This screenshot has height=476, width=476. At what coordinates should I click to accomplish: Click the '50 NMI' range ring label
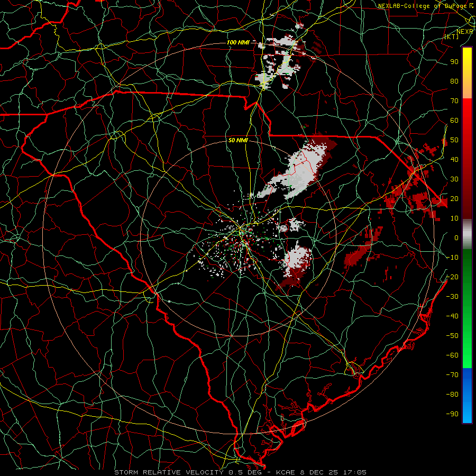[x=238, y=140]
